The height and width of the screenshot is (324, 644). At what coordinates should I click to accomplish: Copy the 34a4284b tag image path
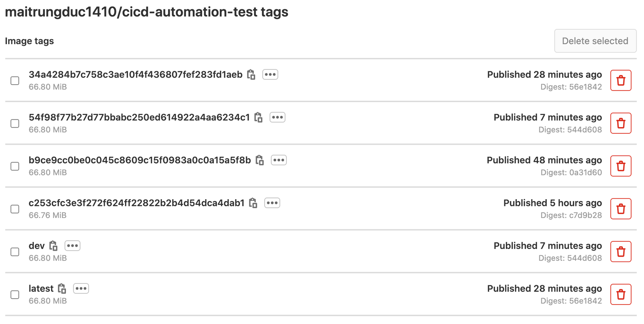251,74
